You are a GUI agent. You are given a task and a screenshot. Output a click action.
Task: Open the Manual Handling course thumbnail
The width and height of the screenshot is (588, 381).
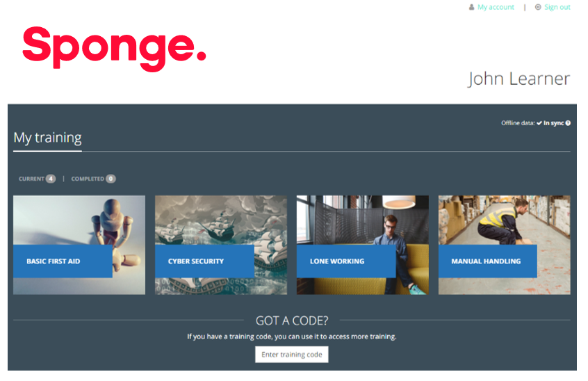point(505,245)
